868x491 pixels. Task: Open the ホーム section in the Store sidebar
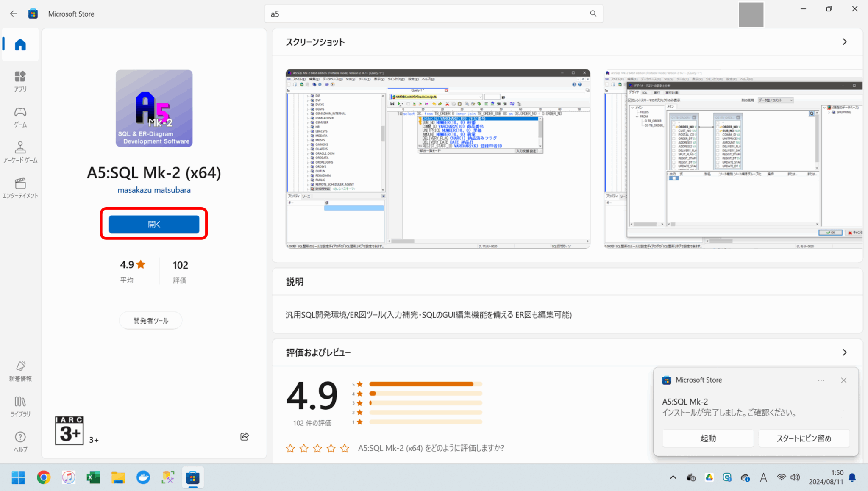coord(20,44)
